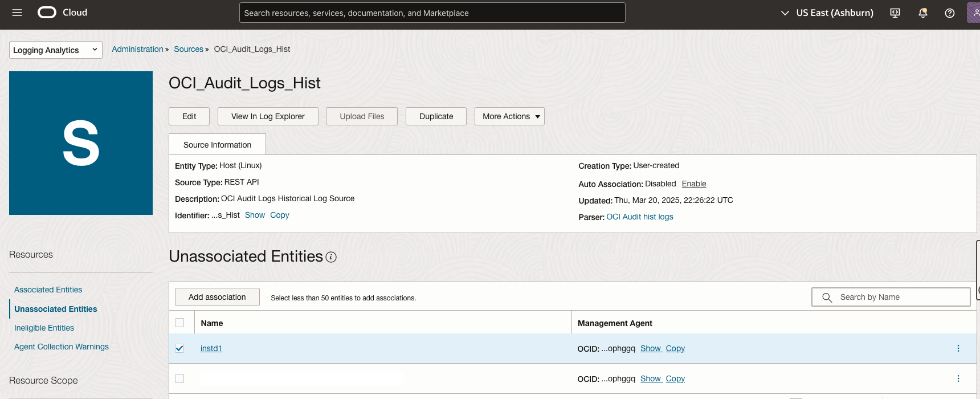Open the hamburger navigation menu

pyautogui.click(x=17, y=13)
